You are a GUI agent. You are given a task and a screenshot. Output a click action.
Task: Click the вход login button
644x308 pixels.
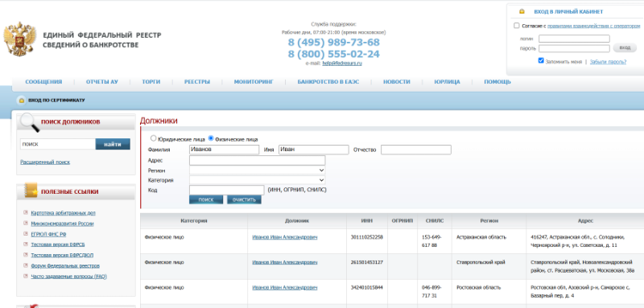pyautogui.click(x=625, y=48)
